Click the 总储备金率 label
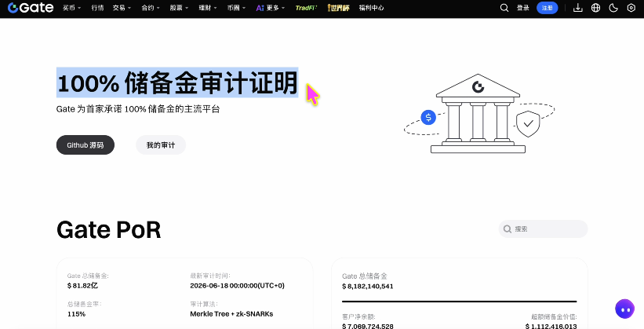Image resolution: width=644 pixels, height=329 pixels. pyautogui.click(x=84, y=305)
